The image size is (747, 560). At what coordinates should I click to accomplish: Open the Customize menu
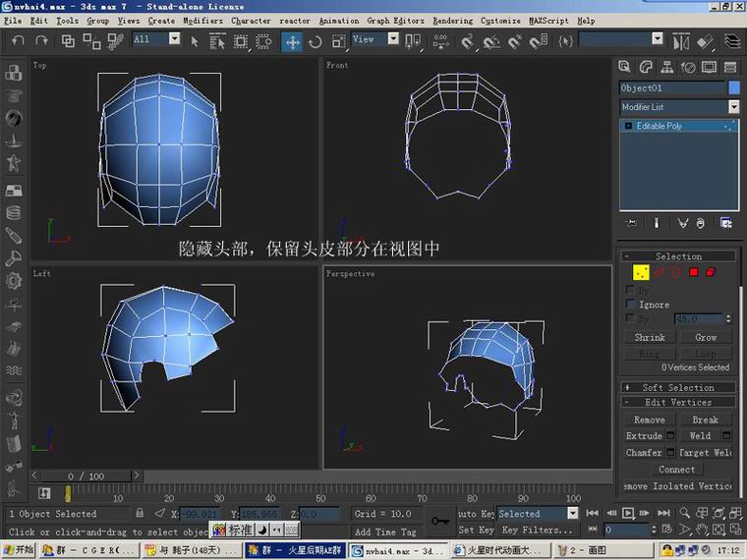500,21
